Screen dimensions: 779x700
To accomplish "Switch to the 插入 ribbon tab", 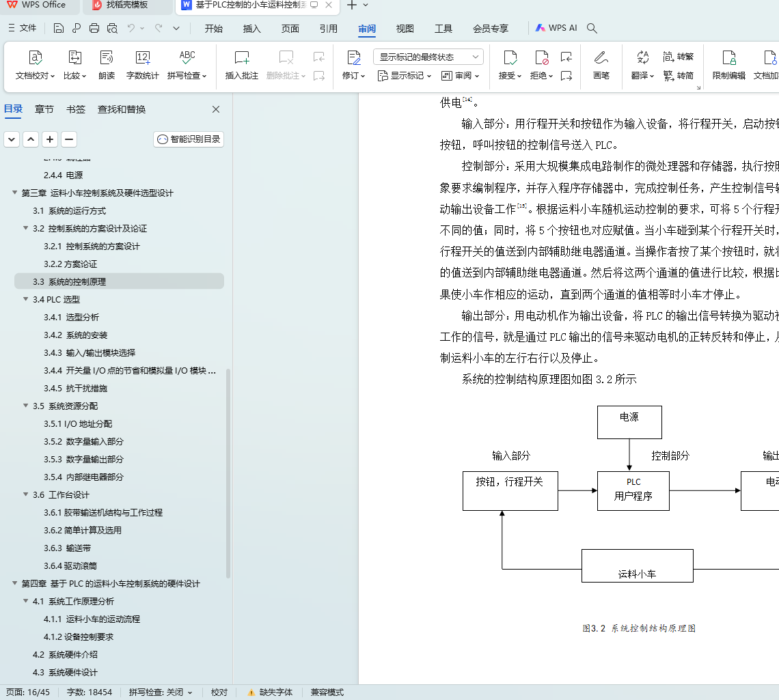I will (252, 29).
